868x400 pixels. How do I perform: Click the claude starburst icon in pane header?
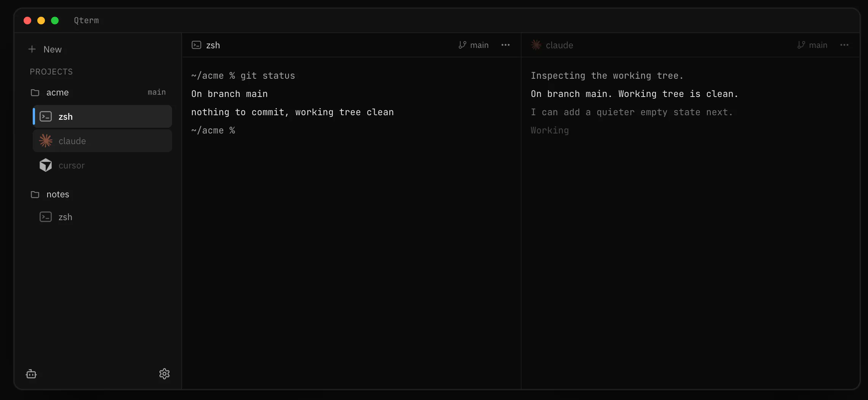point(536,45)
